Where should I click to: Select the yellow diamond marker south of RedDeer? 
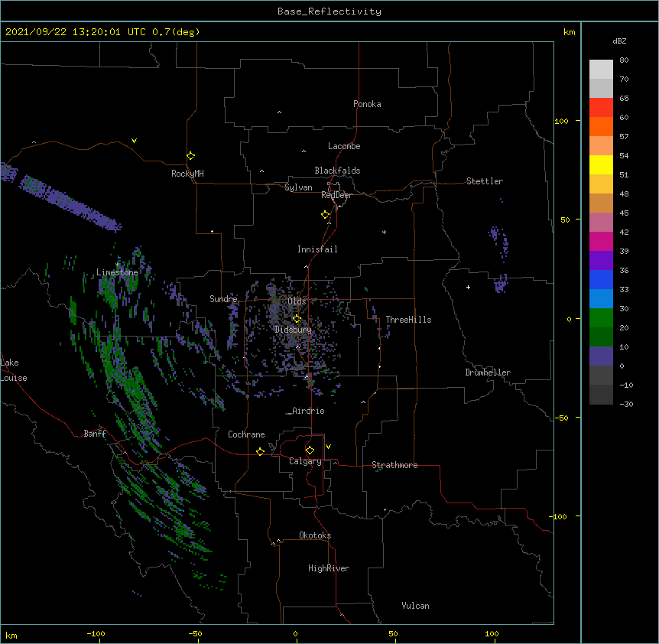tap(326, 215)
